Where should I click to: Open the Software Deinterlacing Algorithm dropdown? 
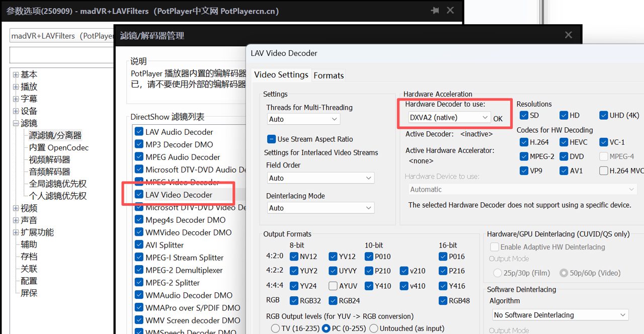pyautogui.click(x=560, y=315)
